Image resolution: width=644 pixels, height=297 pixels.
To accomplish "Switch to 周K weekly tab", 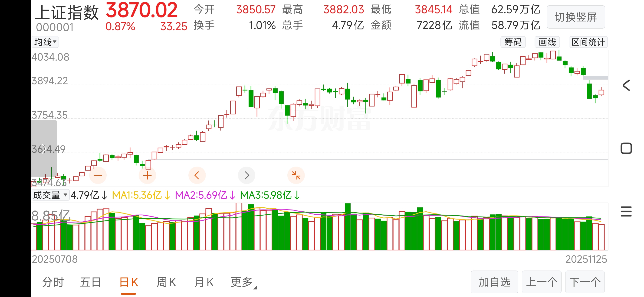I will (x=166, y=282).
